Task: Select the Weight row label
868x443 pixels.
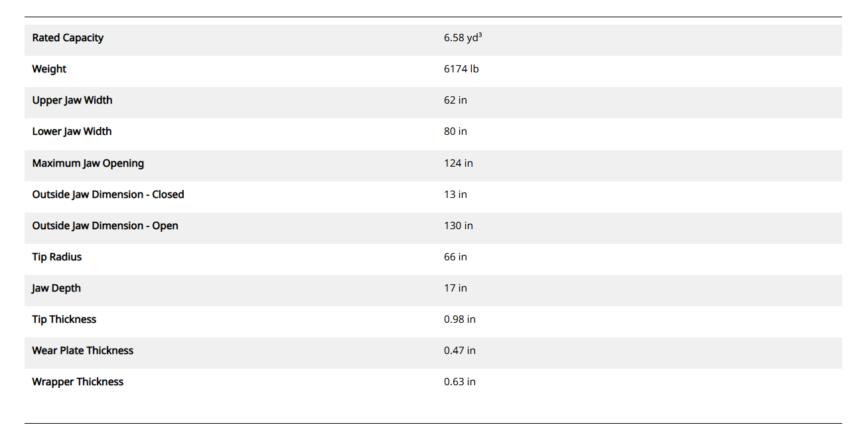Action: click(x=49, y=69)
